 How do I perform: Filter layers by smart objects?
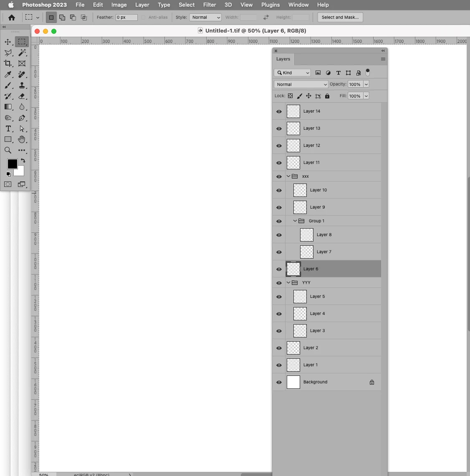pyautogui.click(x=359, y=73)
